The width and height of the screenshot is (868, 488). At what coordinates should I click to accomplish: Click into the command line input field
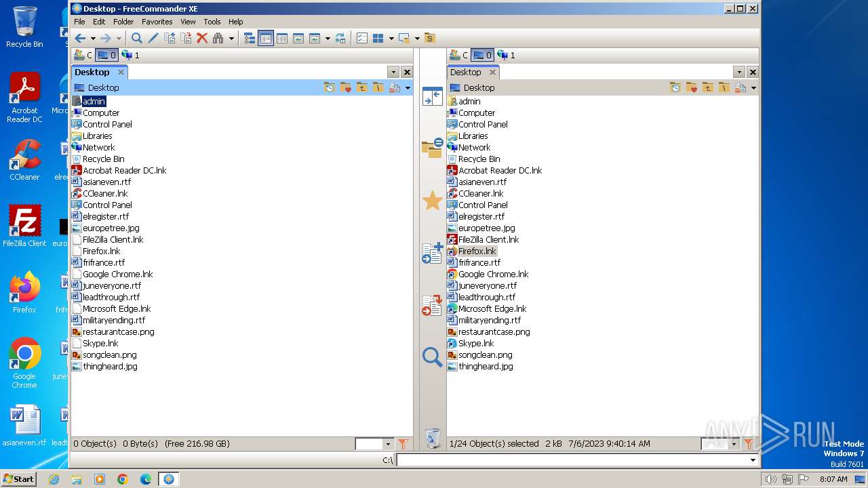[572, 460]
